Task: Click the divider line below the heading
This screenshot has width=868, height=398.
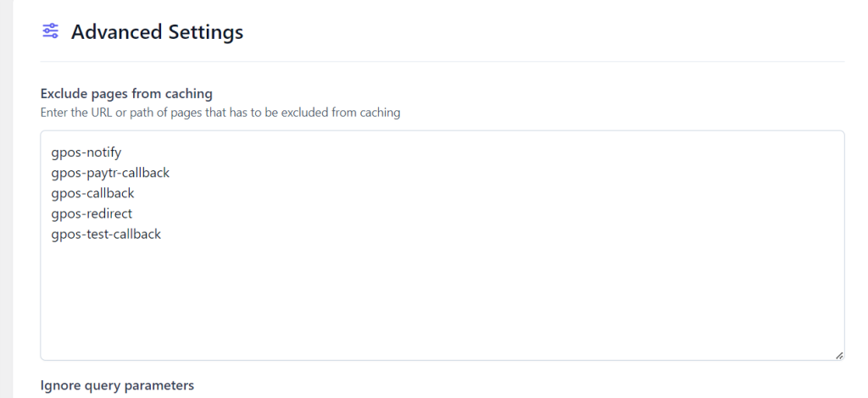Action: 441,61
